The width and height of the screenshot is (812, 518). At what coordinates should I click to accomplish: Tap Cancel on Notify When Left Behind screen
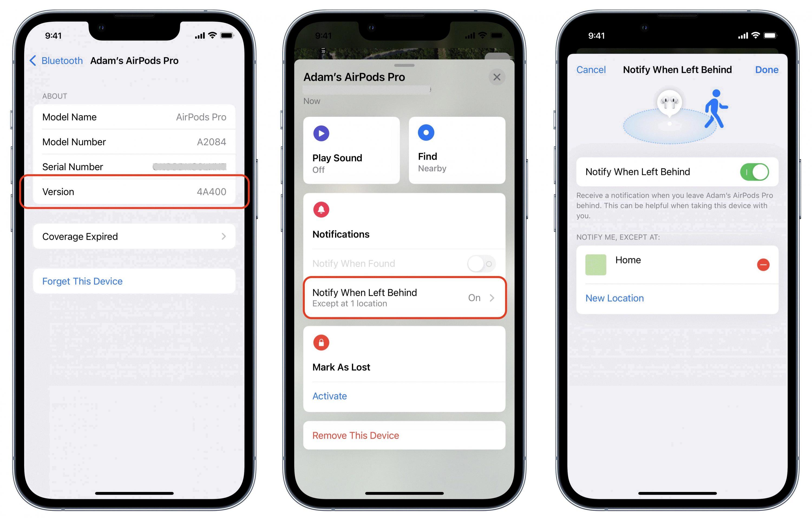pyautogui.click(x=591, y=69)
